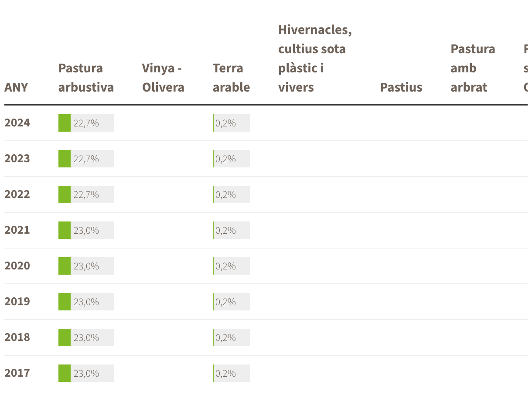Click the Pastius column header
This screenshot has width=532, height=395.
tap(401, 87)
